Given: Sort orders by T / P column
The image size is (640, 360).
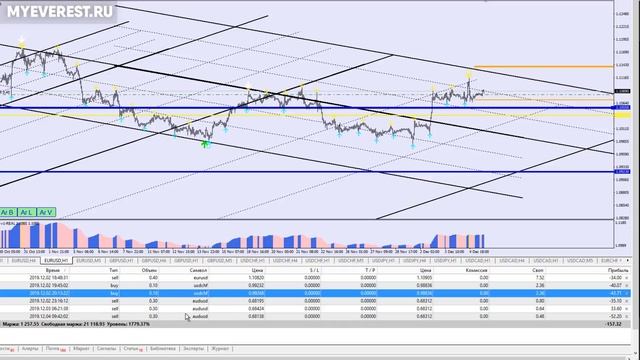Looking at the screenshot, I should [x=370, y=270].
